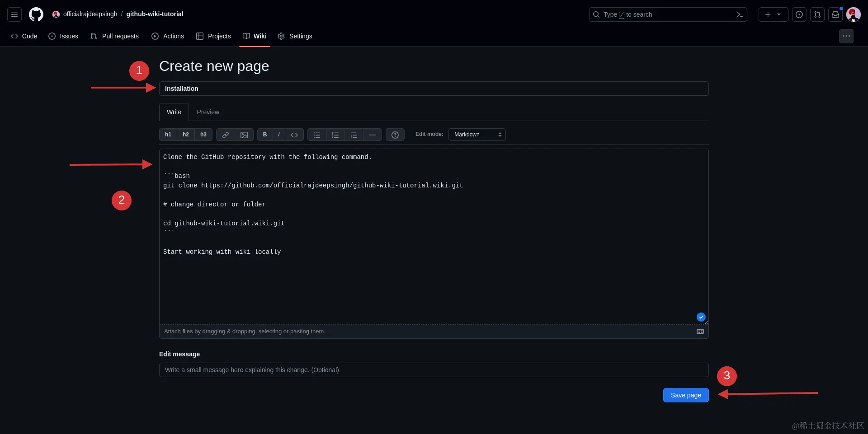868x434 pixels.
Task: Open the user profile avatar menu
Action: click(854, 14)
